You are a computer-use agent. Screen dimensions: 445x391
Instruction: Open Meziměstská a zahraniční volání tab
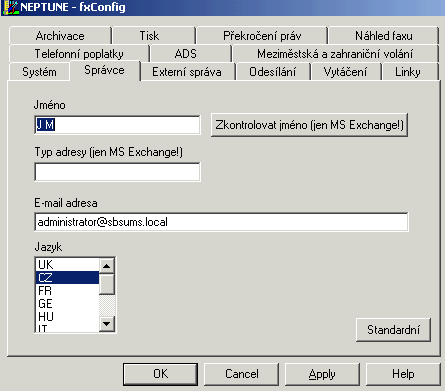pos(335,54)
